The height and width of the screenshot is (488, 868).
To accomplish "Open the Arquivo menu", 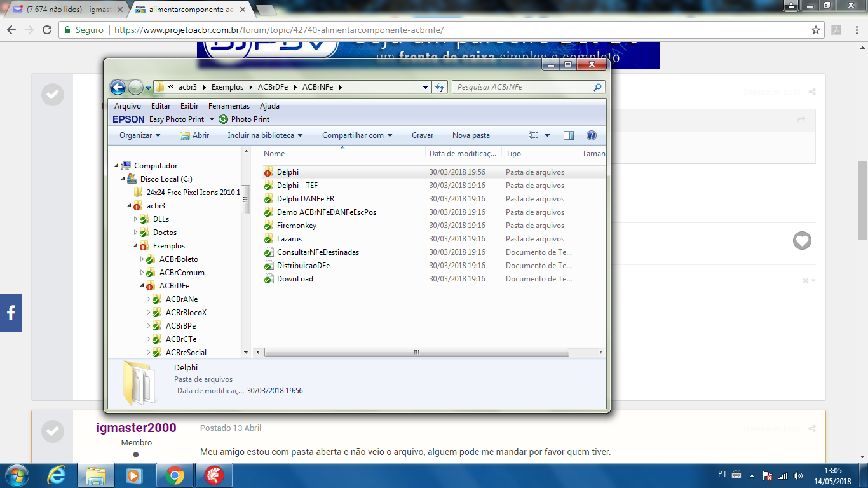I will (x=128, y=106).
